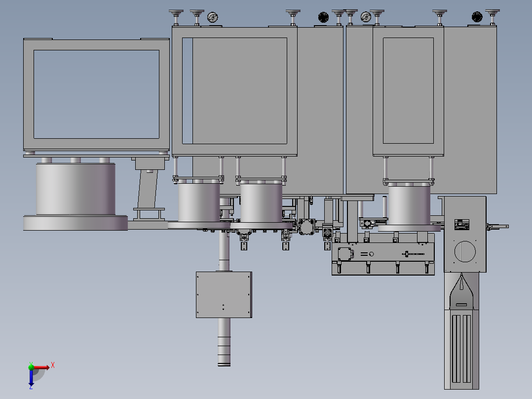
Task: Select the pointed nozzle above the chute
Action: click(461, 291)
